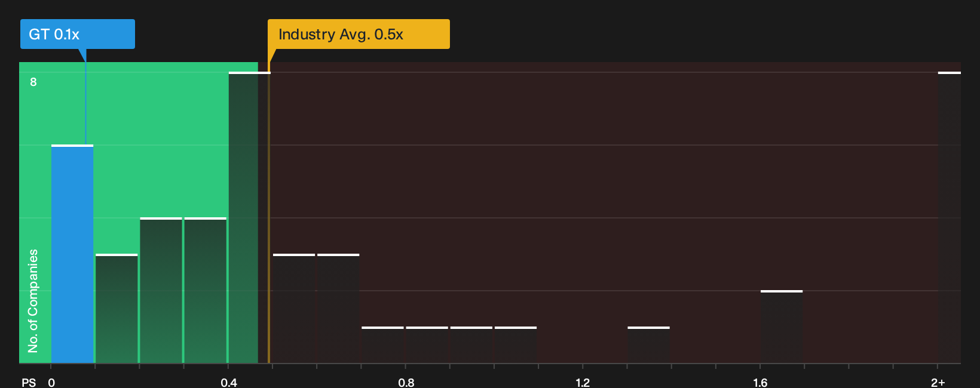
Task: Select the tallest bar at 0.4 PS
Action: [250, 217]
